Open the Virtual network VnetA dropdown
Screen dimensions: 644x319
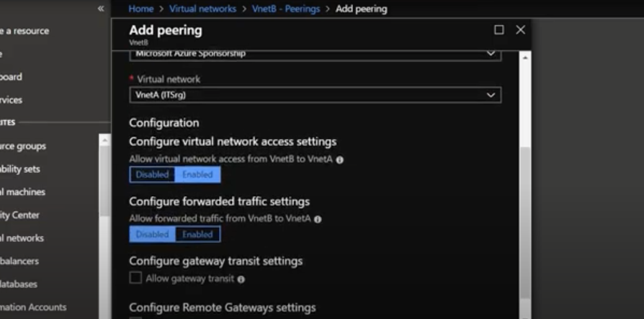(x=315, y=95)
